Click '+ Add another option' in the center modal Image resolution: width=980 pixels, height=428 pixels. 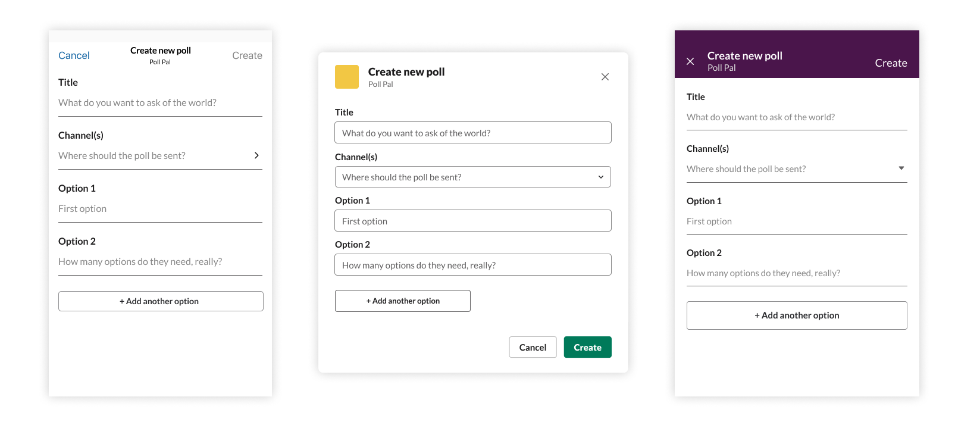[402, 301]
